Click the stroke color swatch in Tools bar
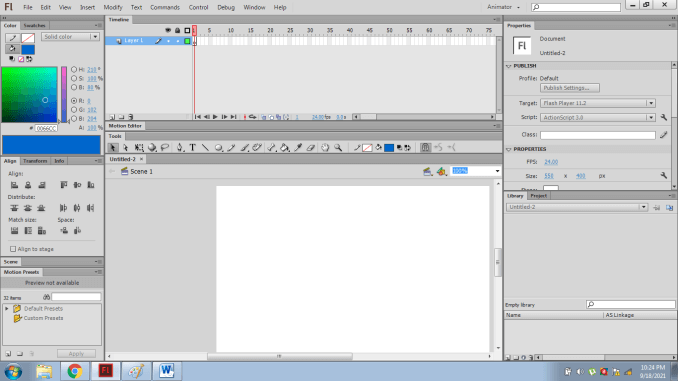The image size is (678, 382). pos(367,148)
